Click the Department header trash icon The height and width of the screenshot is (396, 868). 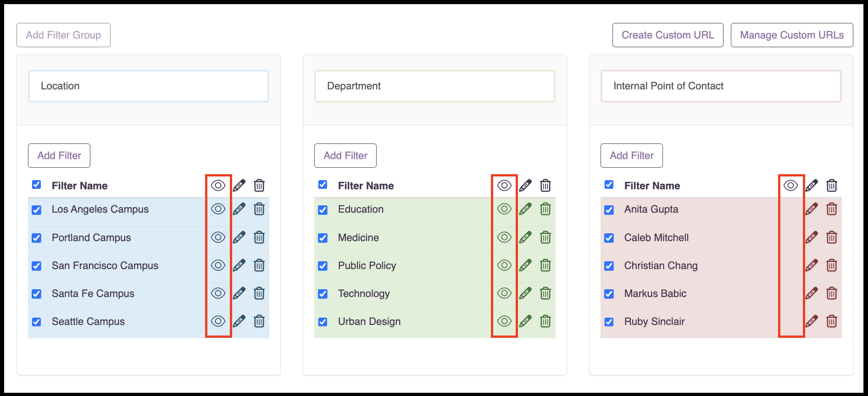[545, 186]
